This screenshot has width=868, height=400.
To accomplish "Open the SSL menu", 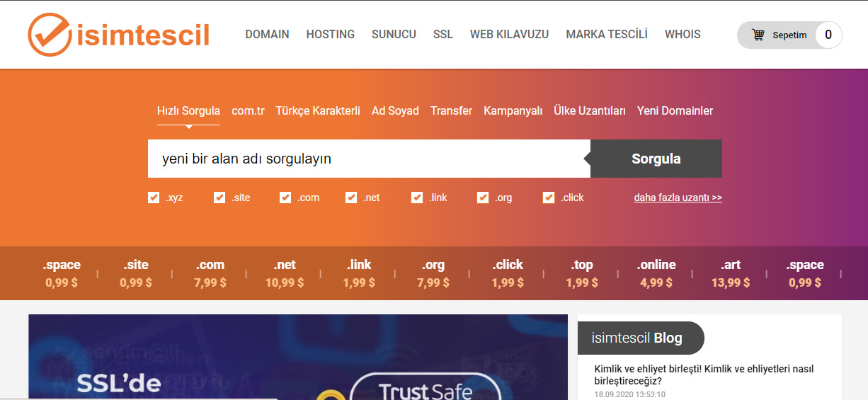I will (443, 34).
